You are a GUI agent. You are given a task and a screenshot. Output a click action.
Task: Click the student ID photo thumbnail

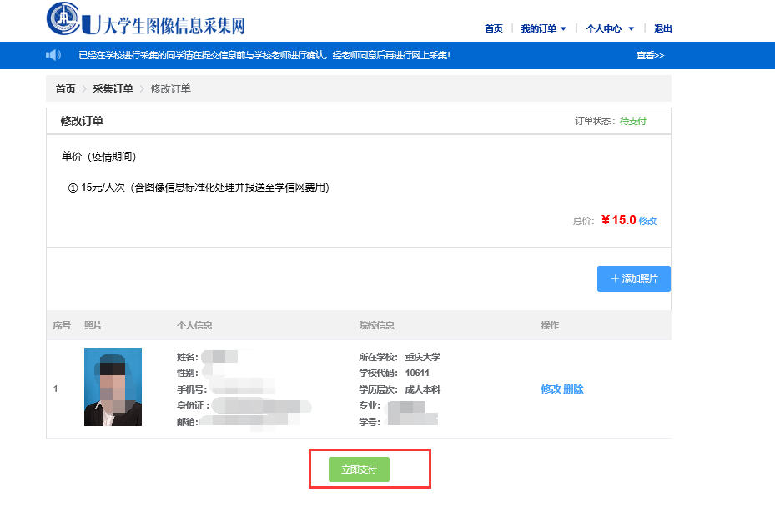(113, 387)
